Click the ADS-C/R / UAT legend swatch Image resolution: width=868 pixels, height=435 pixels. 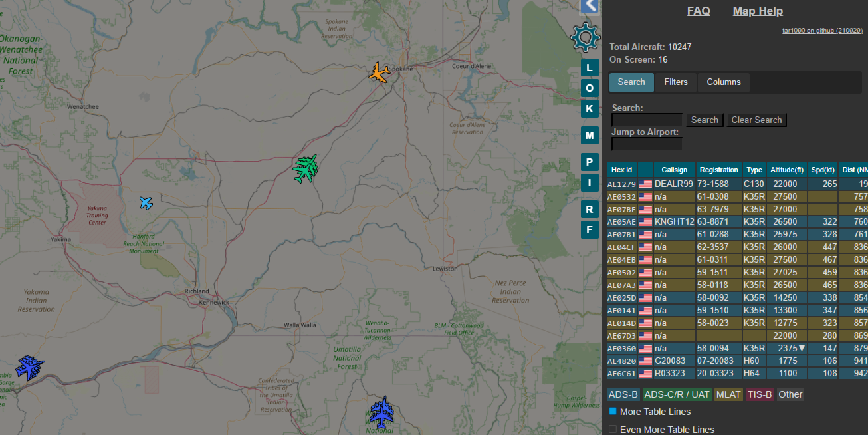point(677,394)
